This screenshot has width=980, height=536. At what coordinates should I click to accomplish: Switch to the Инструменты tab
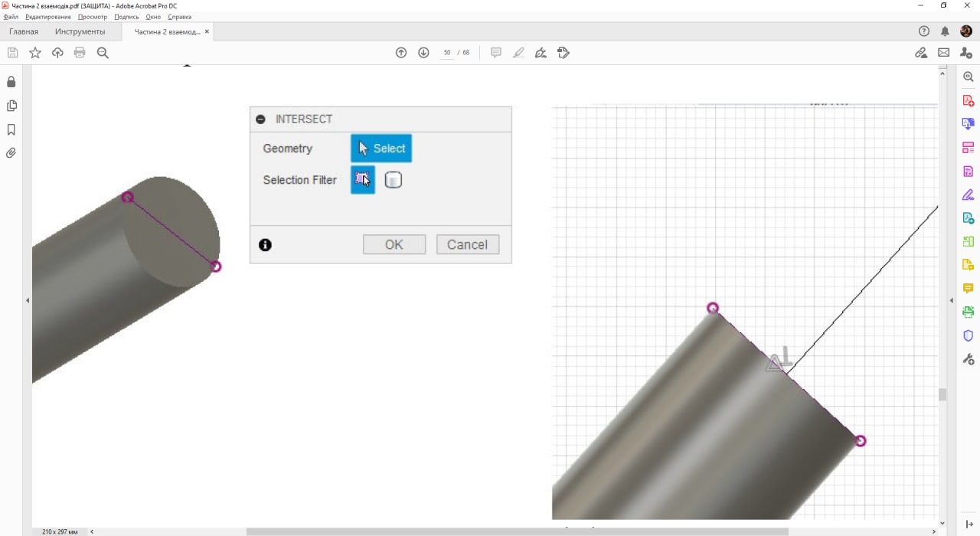point(80,31)
